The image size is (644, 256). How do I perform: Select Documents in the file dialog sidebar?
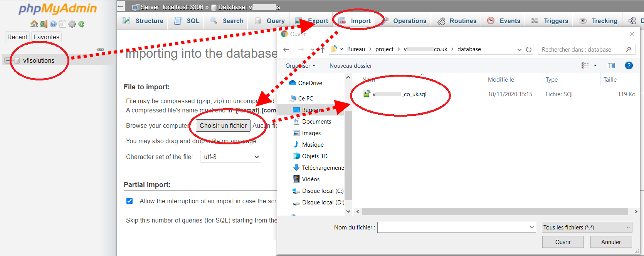(316, 122)
